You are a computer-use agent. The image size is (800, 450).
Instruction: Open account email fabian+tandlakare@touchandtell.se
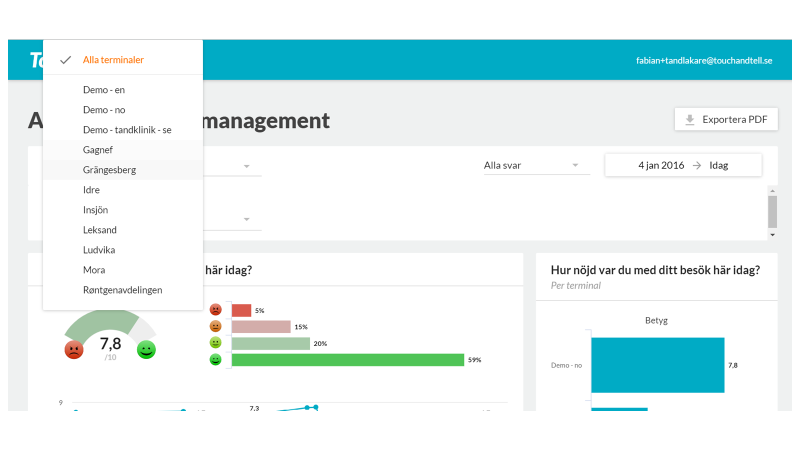tap(704, 60)
